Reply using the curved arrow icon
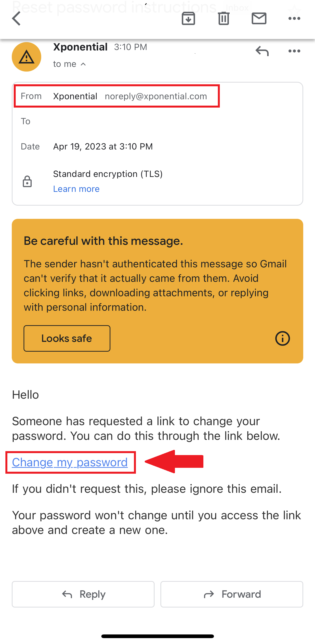 (x=262, y=51)
